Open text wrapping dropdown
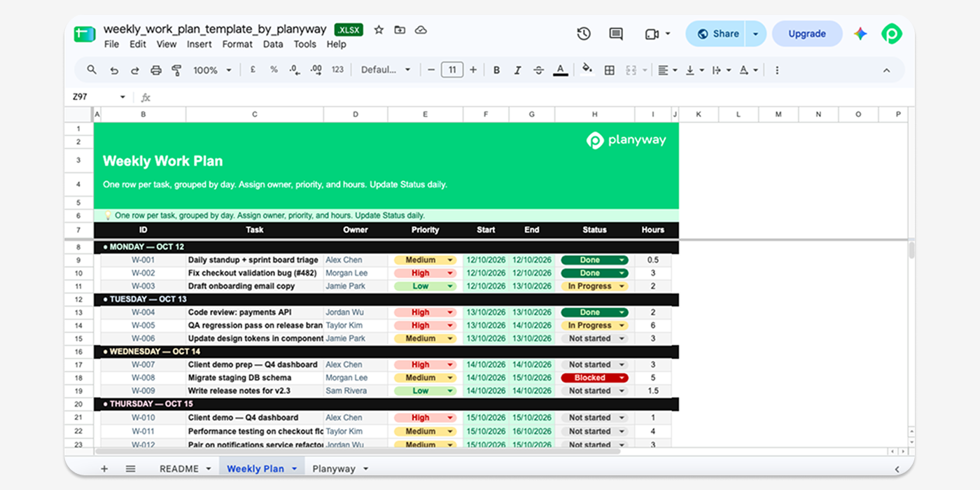Screen dimensions: 980x490 tap(721, 70)
